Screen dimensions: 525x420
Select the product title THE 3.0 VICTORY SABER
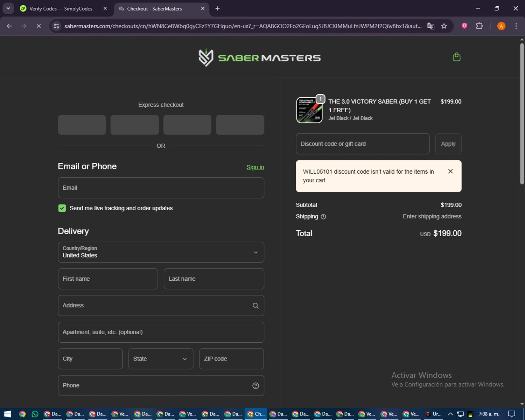[379, 106]
